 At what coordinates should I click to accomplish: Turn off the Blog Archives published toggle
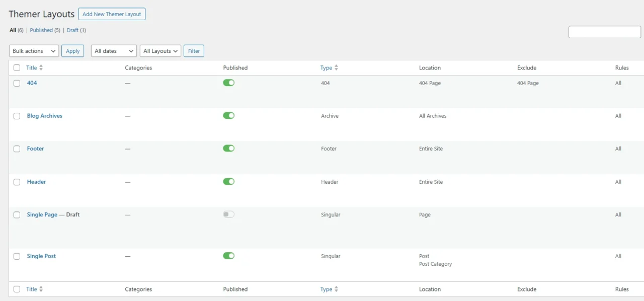(228, 115)
